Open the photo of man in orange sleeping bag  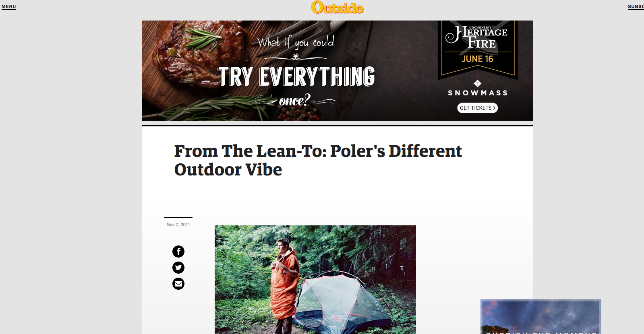point(315,280)
